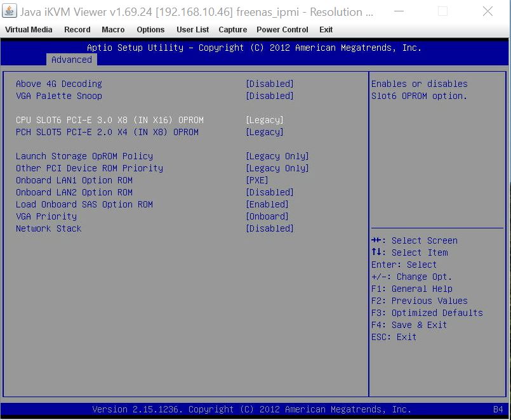Viewport: 511px width, 420px height.
Task: Select the Network Stack setting
Action: 48,228
